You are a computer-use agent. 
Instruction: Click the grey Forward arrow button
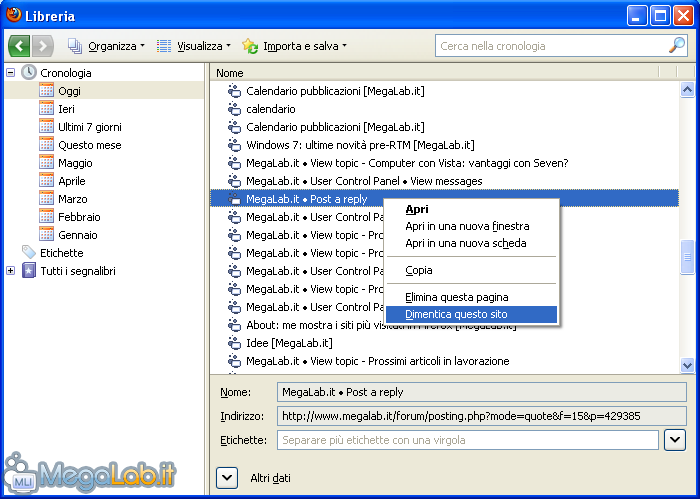click(43, 46)
